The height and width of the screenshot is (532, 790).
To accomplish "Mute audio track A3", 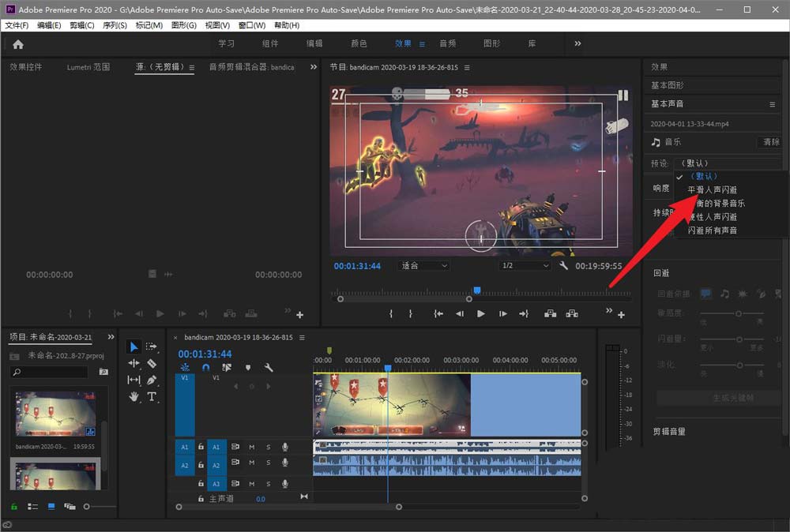I will [252, 484].
